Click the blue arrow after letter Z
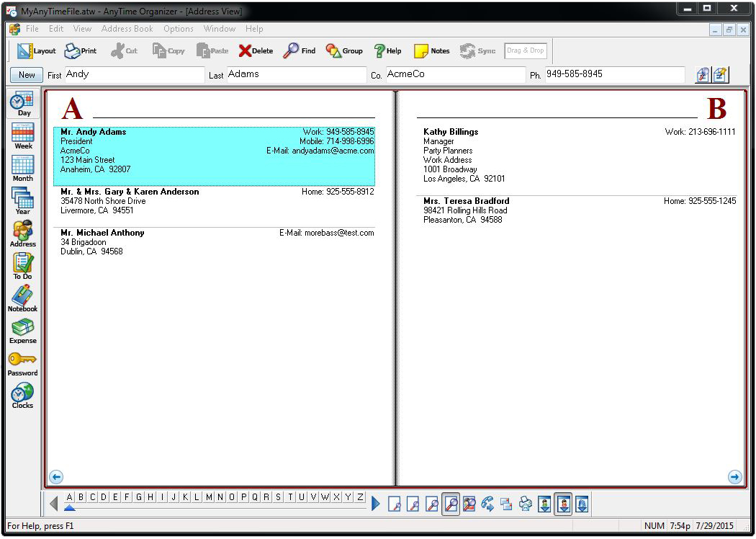Screen dimensions: 756x539 (375, 504)
